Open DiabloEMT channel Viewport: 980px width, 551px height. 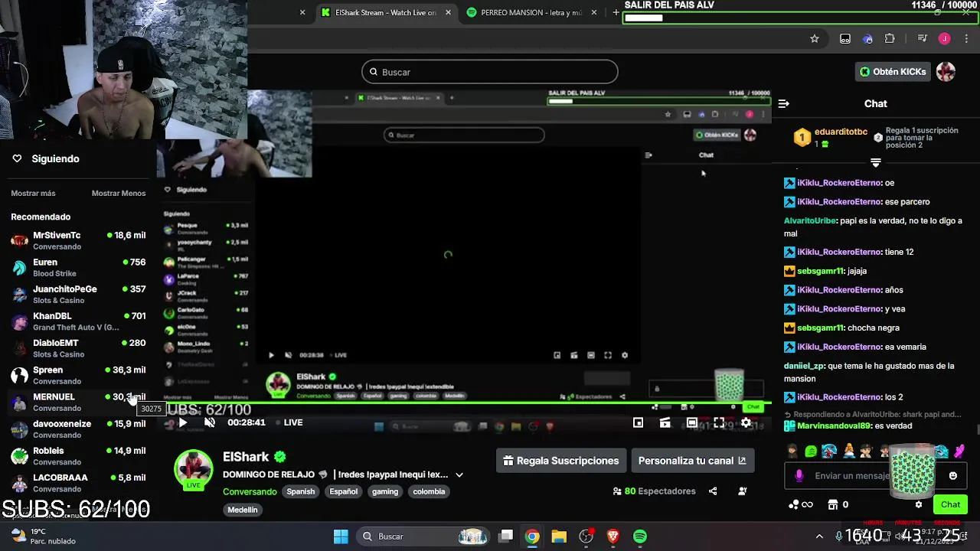click(78, 348)
